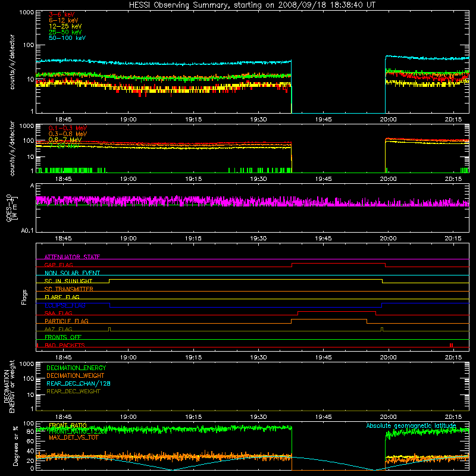The width and height of the screenshot is (476, 476).
Task: Click the blue ECLIPSE_FLAG label
Action: (x=65, y=305)
